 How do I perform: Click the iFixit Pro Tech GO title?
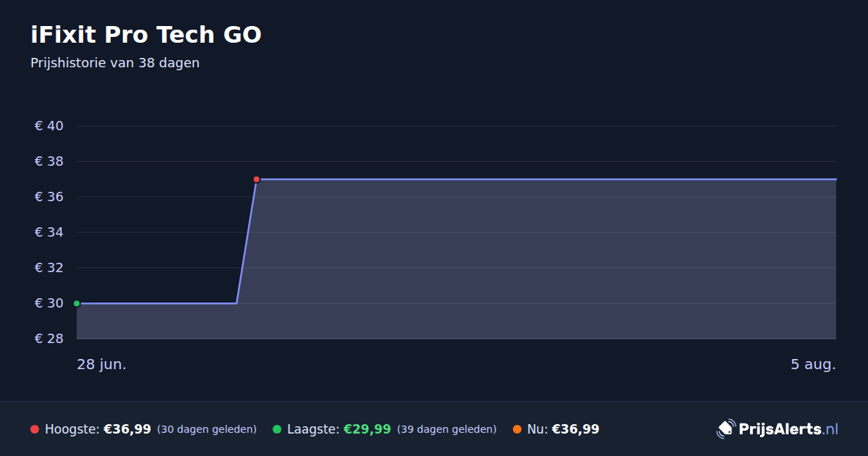[x=146, y=35]
